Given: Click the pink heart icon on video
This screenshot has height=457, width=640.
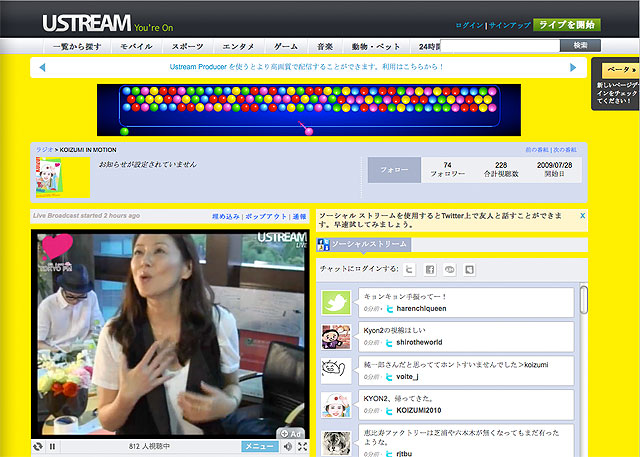Looking at the screenshot, I should tap(57, 246).
